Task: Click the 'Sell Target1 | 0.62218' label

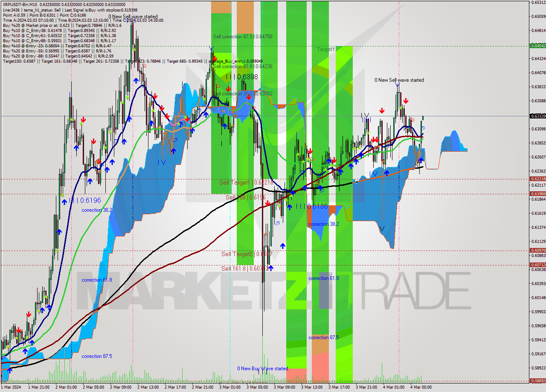Action: point(246,182)
